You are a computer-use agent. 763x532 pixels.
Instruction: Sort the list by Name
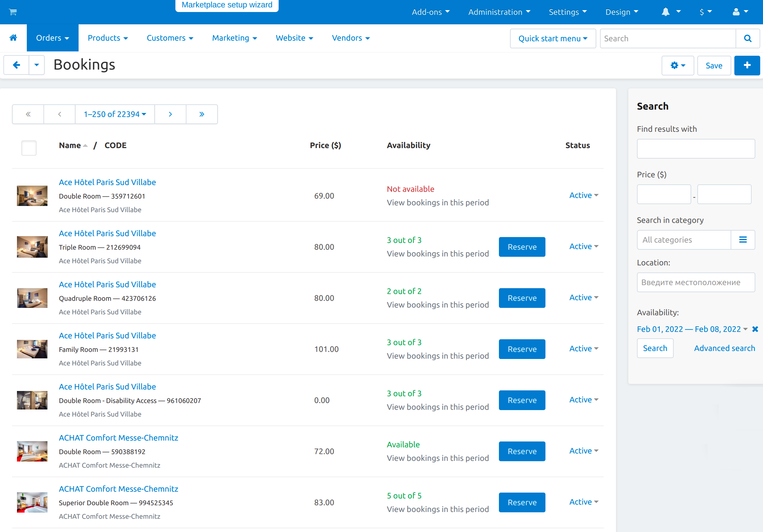coord(73,145)
